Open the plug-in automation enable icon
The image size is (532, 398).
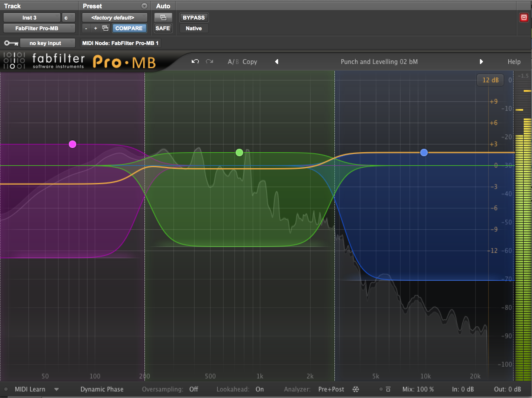(x=163, y=17)
